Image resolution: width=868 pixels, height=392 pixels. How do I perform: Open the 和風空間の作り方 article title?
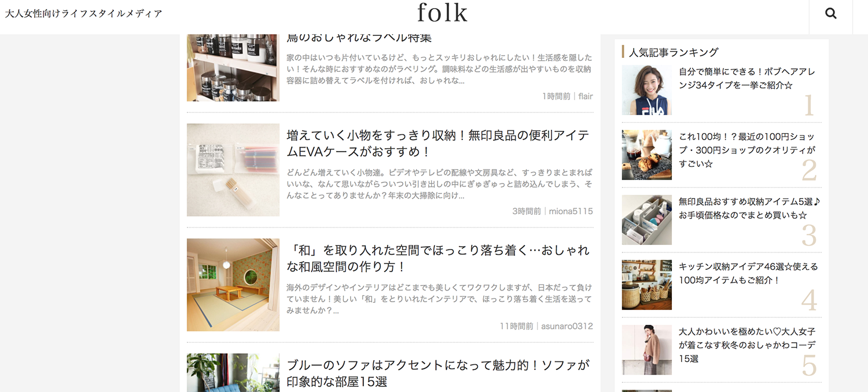pos(438,258)
